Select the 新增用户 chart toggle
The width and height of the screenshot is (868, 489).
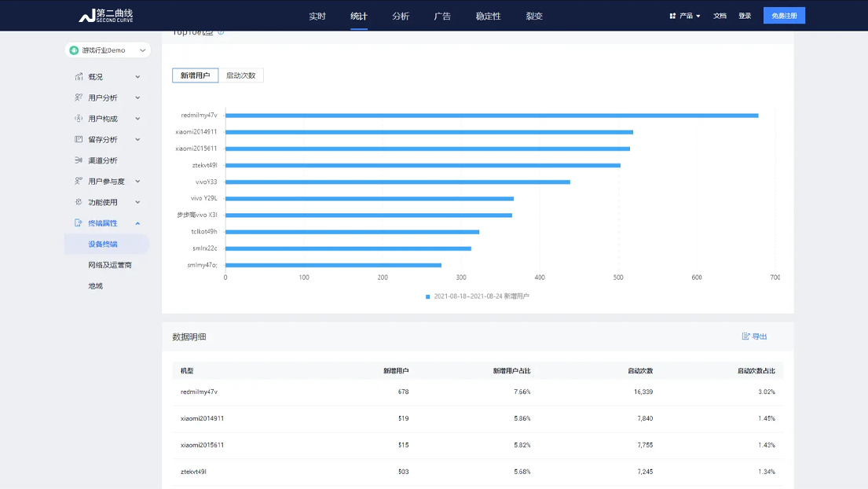[195, 75]
